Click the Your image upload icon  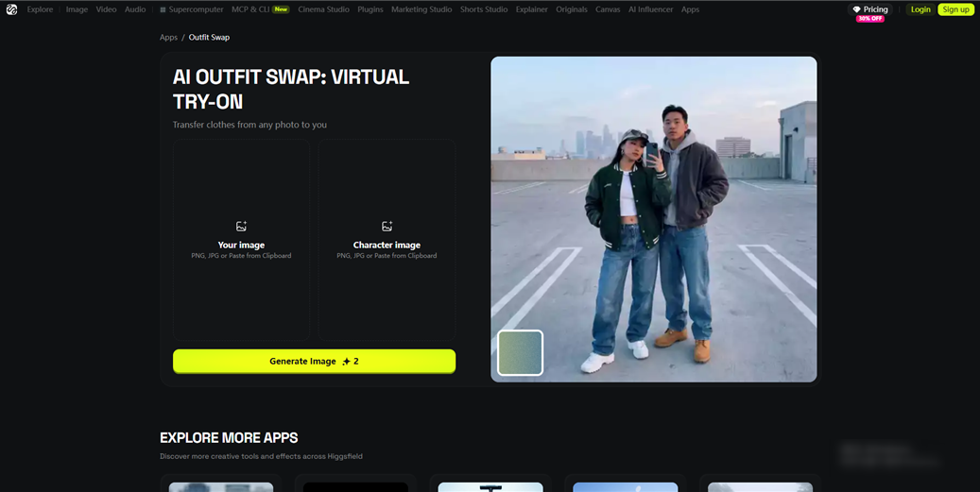click(241, 227)
